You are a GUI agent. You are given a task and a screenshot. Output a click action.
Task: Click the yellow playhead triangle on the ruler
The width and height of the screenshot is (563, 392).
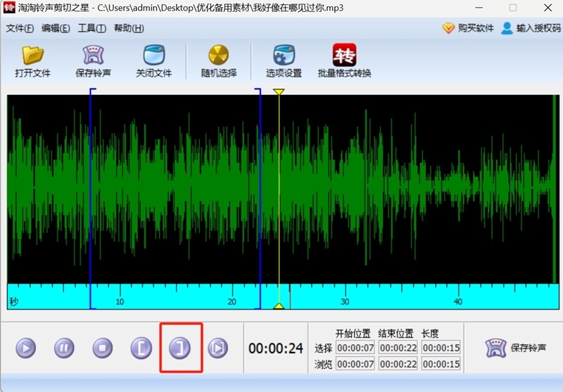click(x=279, y=306)
